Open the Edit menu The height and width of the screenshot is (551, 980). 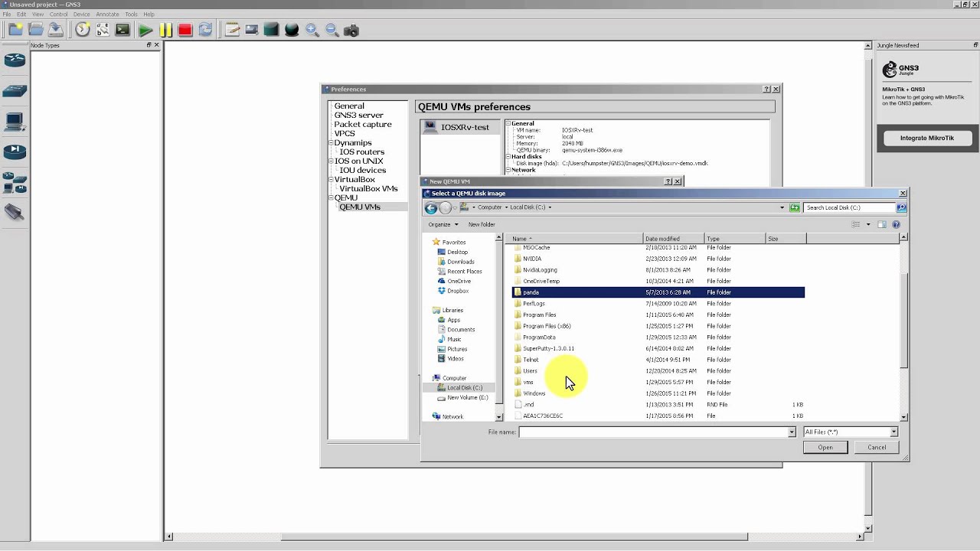pyautogui.click(x=21, y=14)
